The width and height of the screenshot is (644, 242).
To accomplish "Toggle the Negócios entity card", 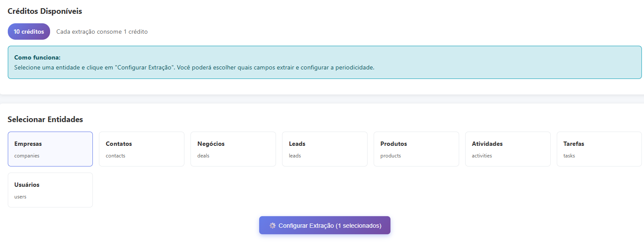I will click(x=233, y=149).
